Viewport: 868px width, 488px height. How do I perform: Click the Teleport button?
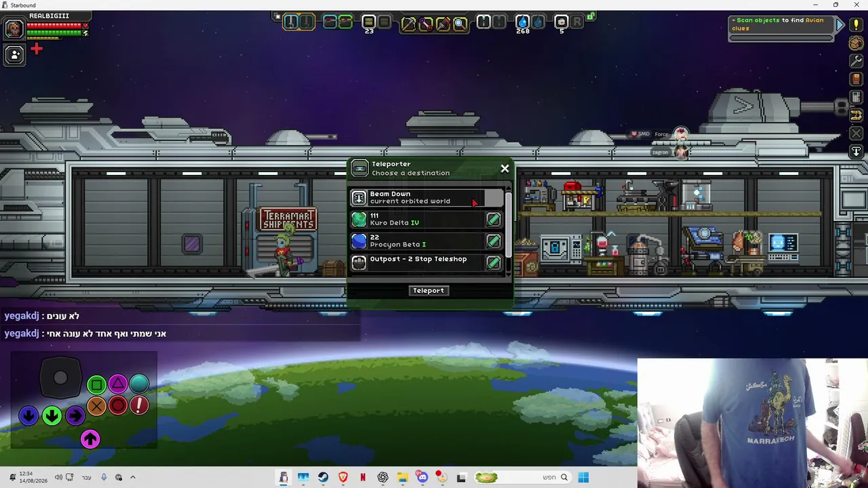point(429,291)
